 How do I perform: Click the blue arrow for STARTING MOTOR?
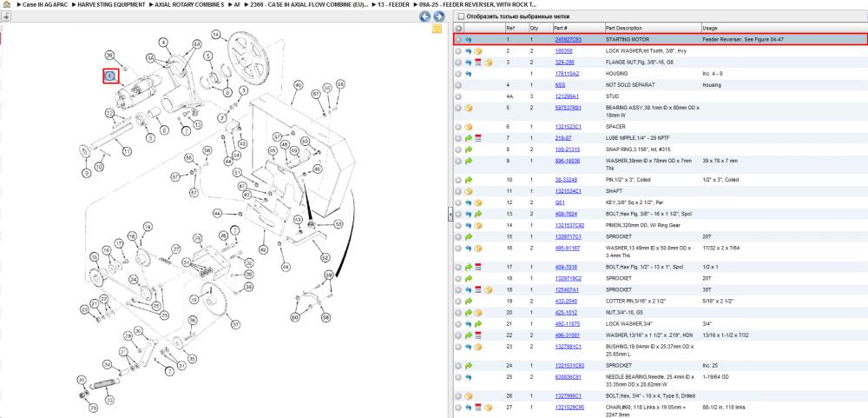click(469, 40)
